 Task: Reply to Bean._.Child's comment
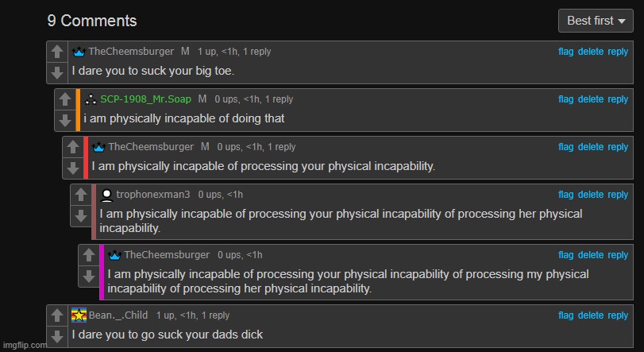click(x=618, y=315)
